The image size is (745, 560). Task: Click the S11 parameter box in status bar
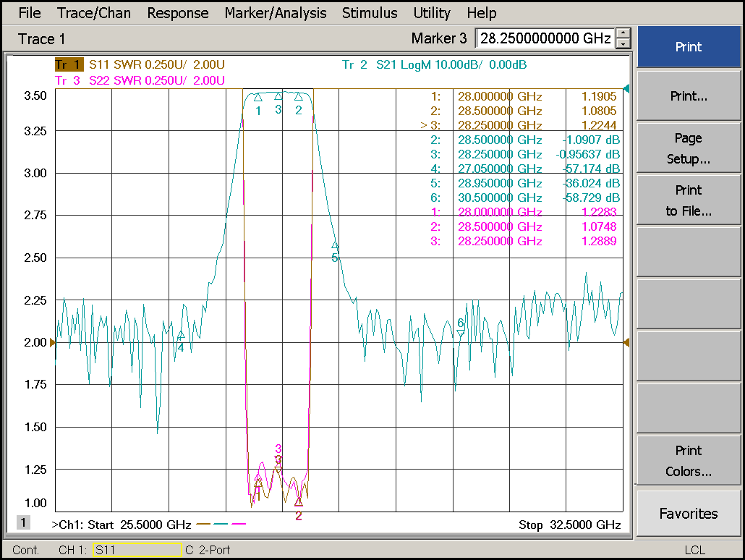(136, 551)
